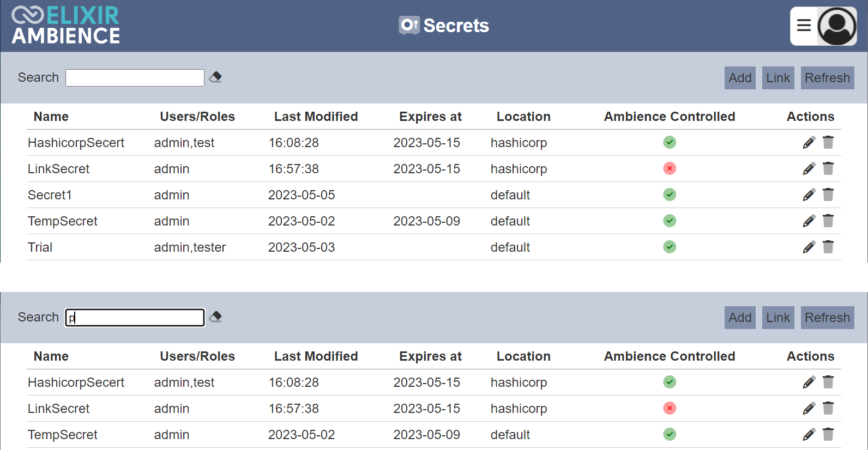Delete LinkSecret in the top table
The width and height of the screenshot is (868, 450).
[x=828, y=168]
